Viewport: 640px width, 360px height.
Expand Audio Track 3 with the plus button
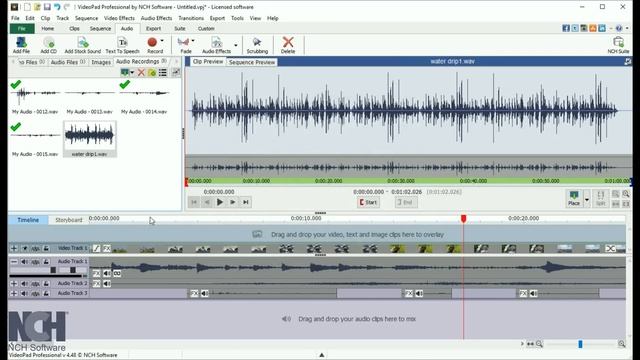tap(14, 293)
